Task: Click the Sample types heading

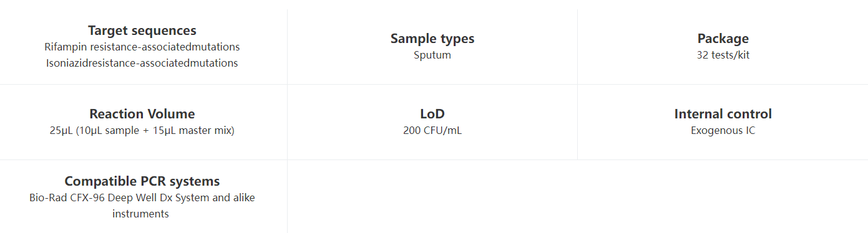Action: pos(432,39)
